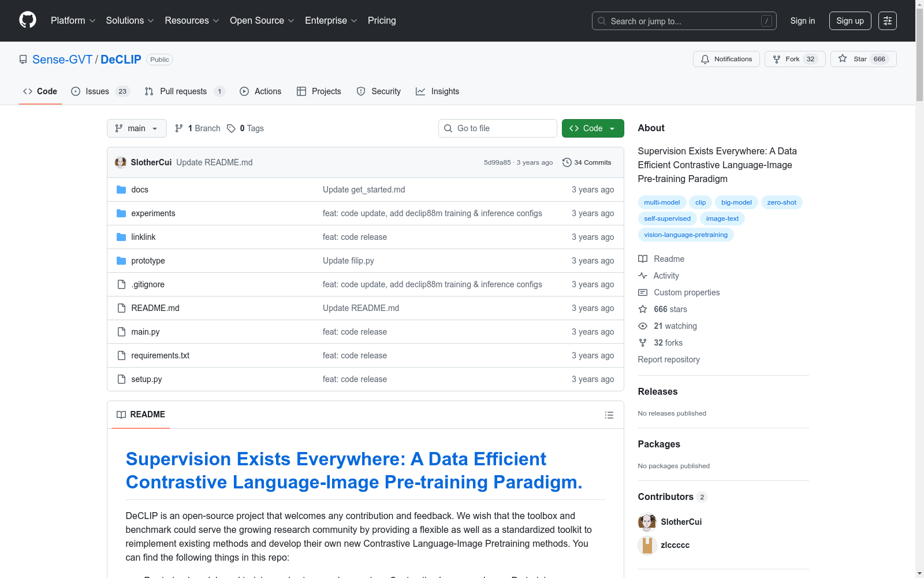924x578 pixels.
Task: Click the commits history clock icon
Action: (567, 162)
